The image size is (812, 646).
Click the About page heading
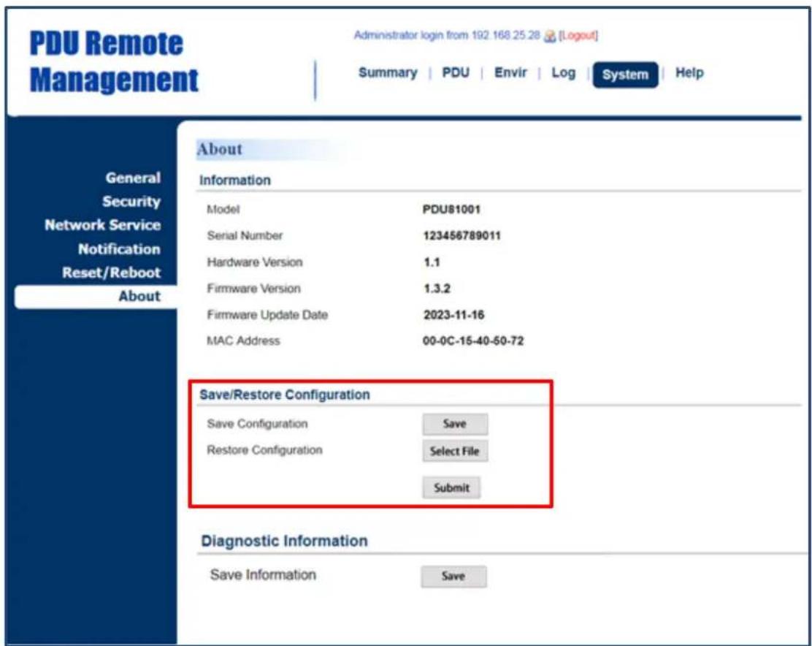[220, 149]
